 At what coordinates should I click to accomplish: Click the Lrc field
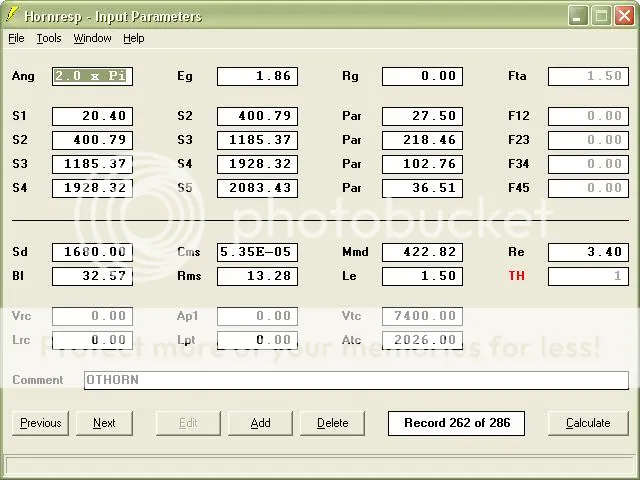[x=92, y=341]
